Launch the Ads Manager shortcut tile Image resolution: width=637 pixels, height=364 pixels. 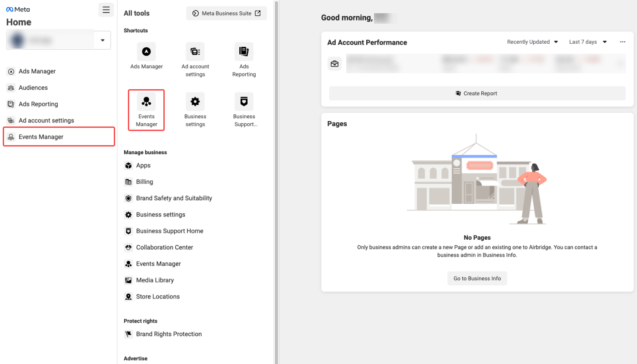click(x=147, y=56)
